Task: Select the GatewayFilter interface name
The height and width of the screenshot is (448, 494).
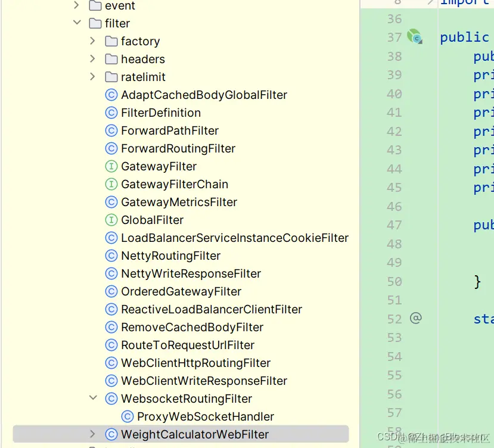Action: click(x=159, y=166)
